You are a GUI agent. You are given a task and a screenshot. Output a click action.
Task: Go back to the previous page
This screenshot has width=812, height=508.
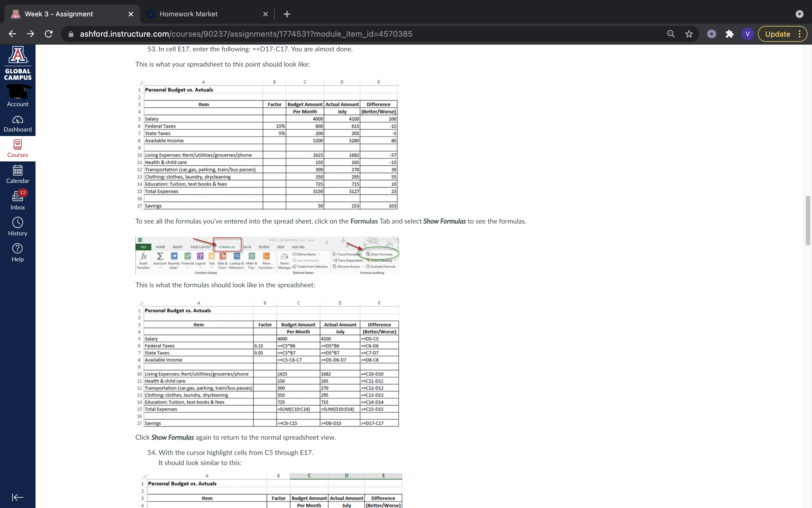coord(12,34)
